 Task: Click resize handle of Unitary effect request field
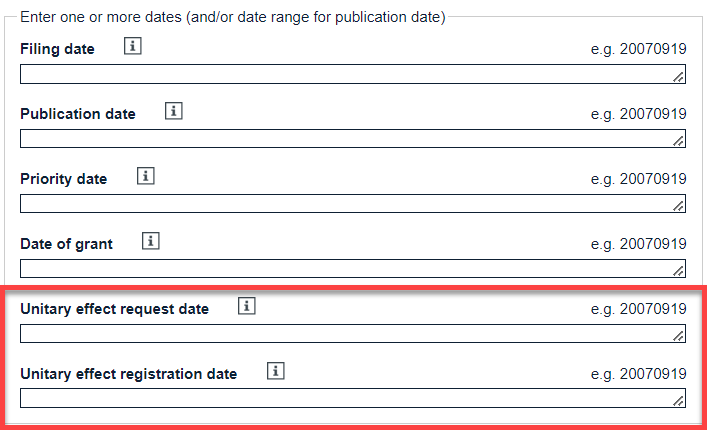(679, 336)
